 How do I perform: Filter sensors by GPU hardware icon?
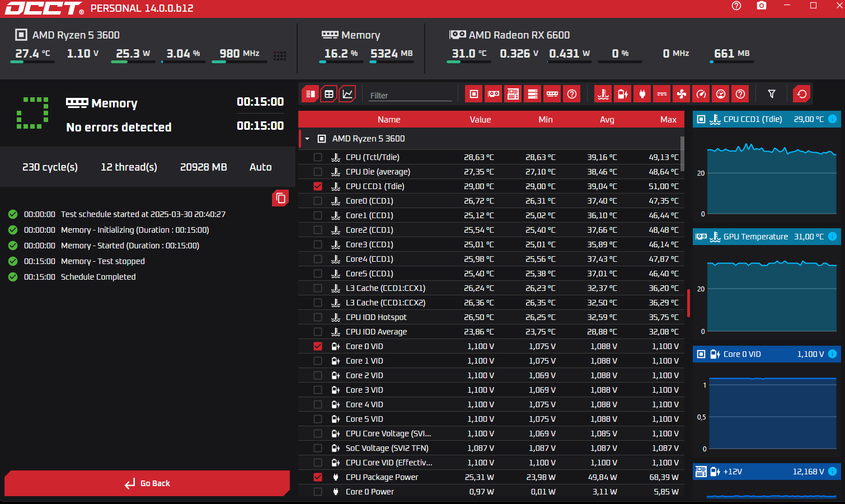493,94
